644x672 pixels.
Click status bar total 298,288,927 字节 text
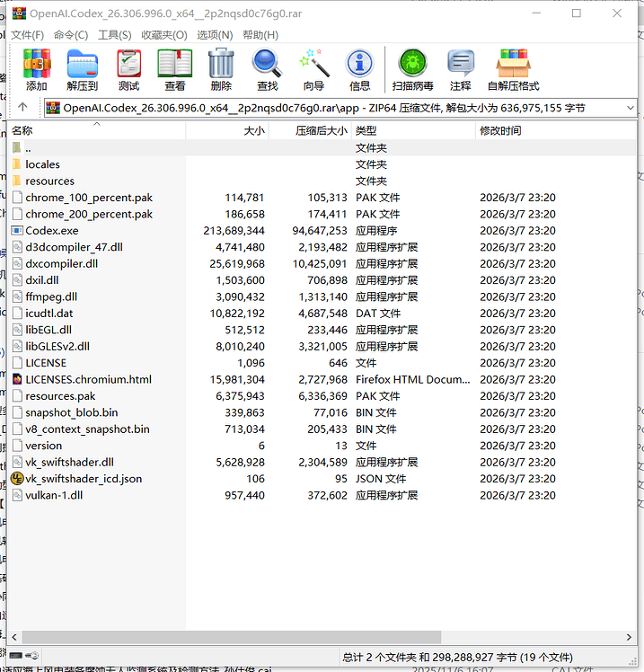[476, 657]
